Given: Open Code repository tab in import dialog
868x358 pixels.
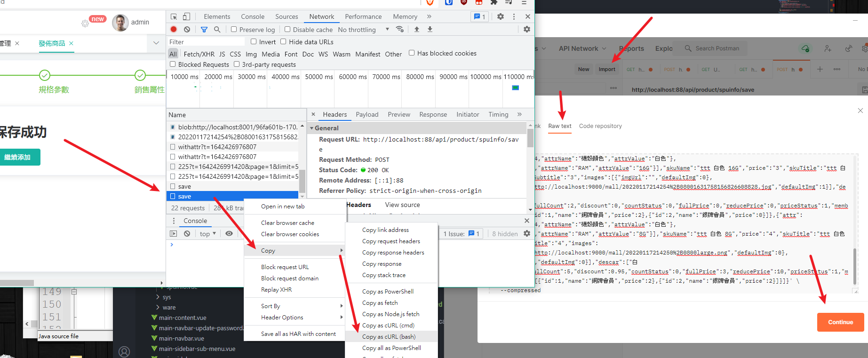Looking at the screenshot, I should point(600,126).
